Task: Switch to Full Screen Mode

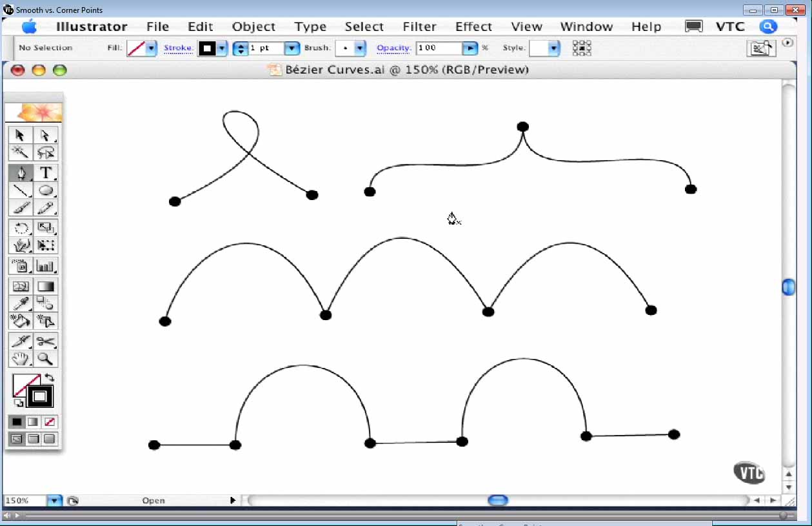Action: (x=50, y=439)
